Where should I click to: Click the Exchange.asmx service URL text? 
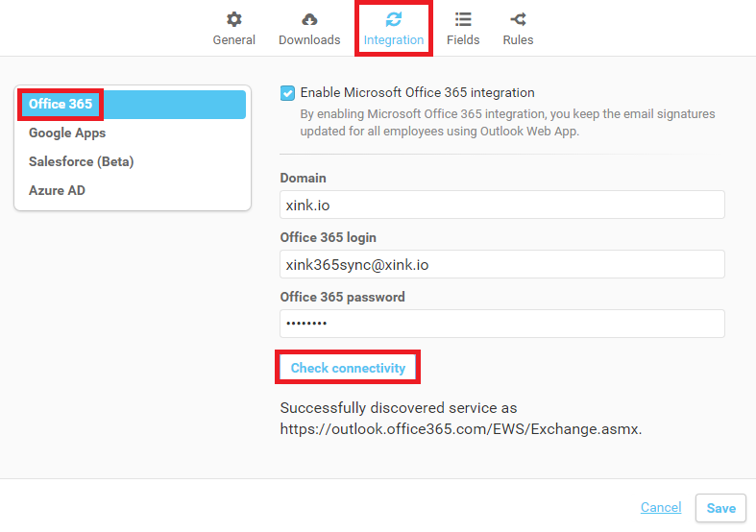[461, 429]
